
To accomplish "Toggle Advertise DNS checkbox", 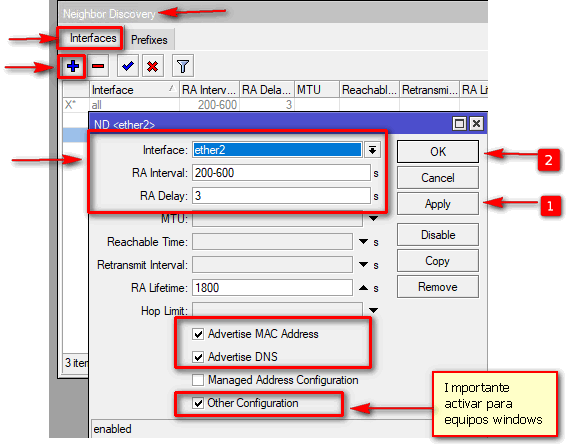I will [x=198, y=357].
